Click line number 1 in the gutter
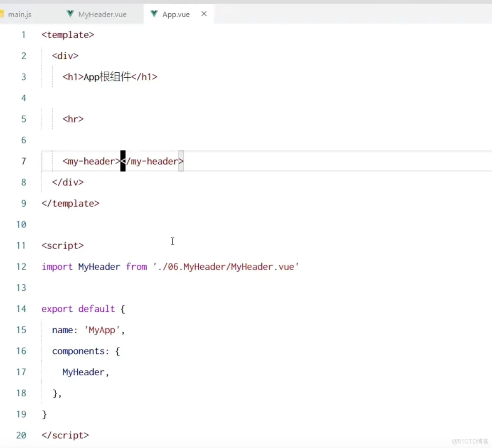Viewport: 492px width, 448px height. click(24, 35)
